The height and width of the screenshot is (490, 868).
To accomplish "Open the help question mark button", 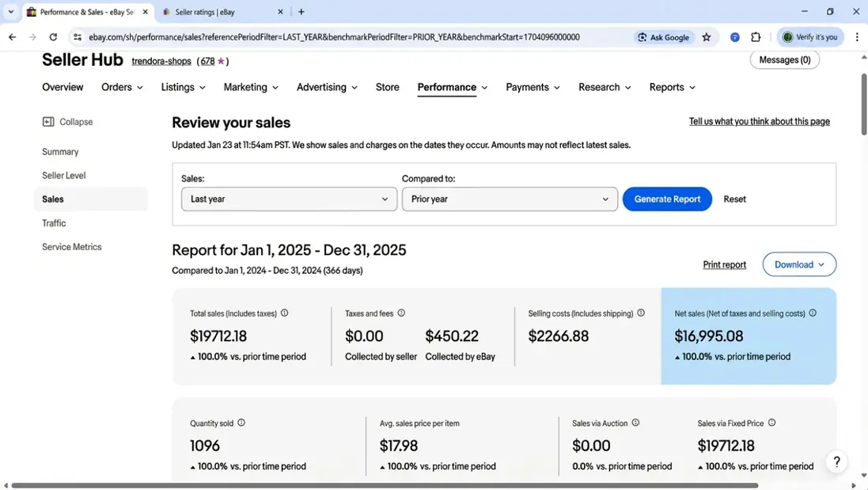I will coord(837,462).
